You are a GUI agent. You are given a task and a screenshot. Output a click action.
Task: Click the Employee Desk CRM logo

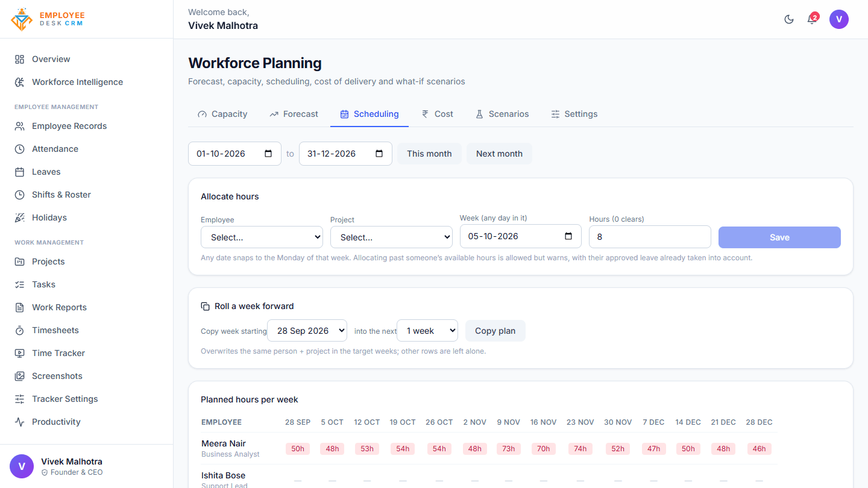click(x=48, y=19)
